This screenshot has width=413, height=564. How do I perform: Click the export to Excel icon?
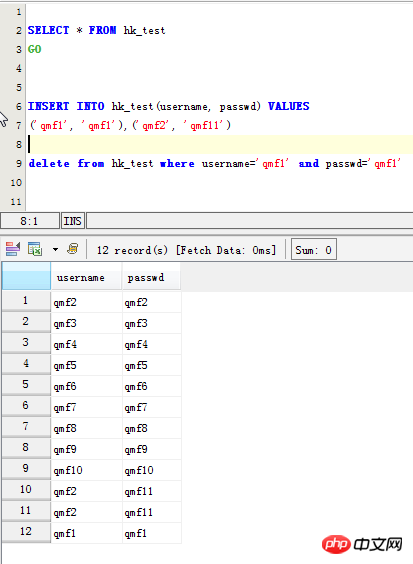35,249
